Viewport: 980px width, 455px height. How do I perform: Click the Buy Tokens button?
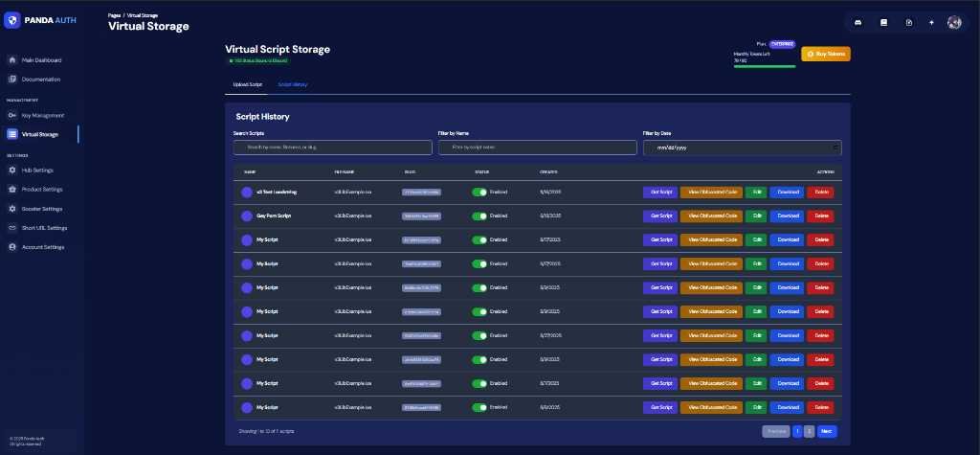(x=825, y=55)
